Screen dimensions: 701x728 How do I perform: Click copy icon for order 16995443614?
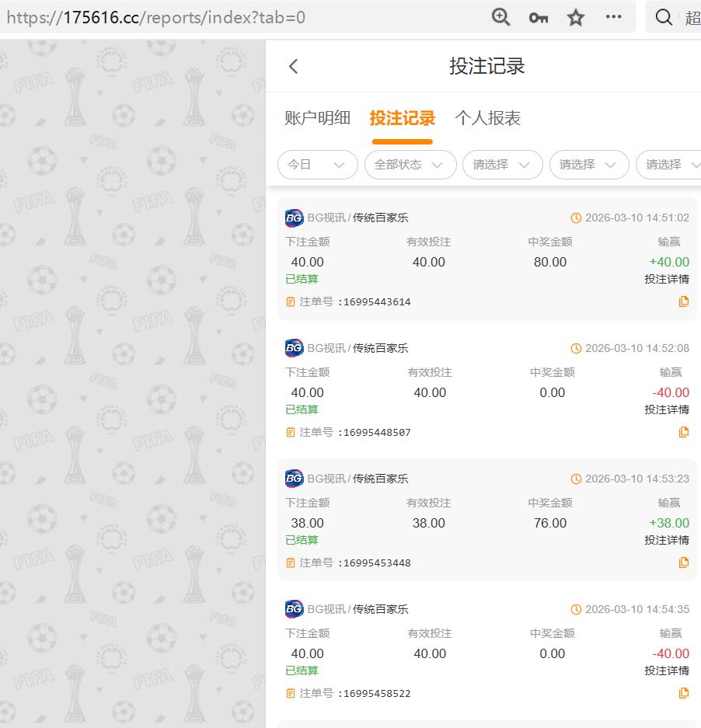[683, 301]
